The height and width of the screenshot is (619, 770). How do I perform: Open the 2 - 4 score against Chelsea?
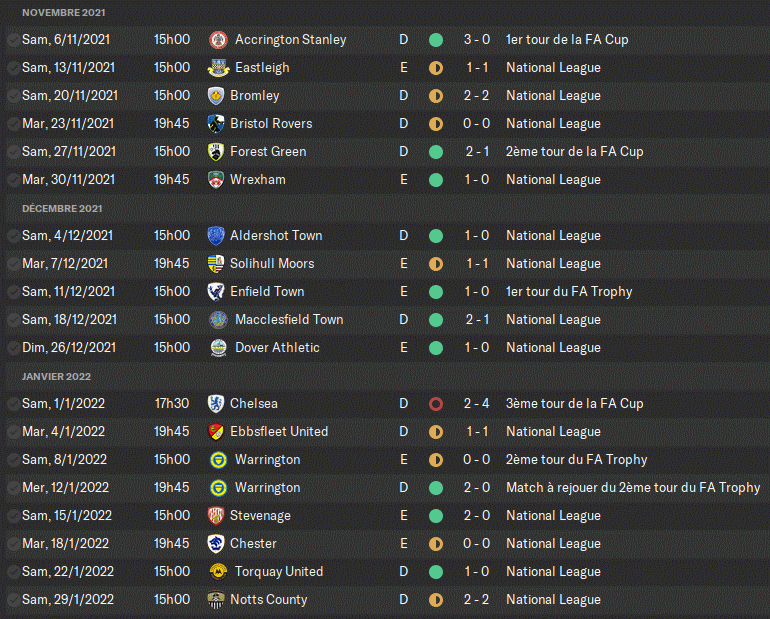(x=476, y=404)
